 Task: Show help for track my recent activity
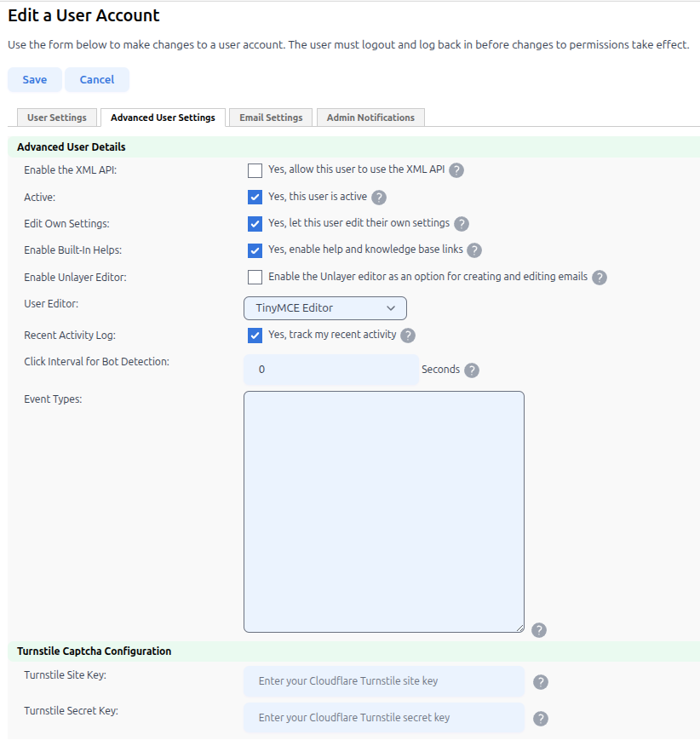pos(408,336)
